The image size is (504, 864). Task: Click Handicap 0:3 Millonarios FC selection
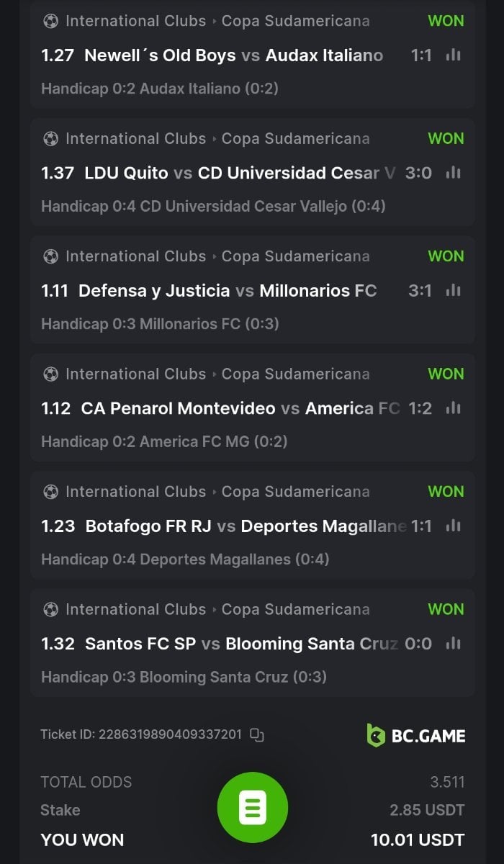pyautogui.click(x=160, y=324)
